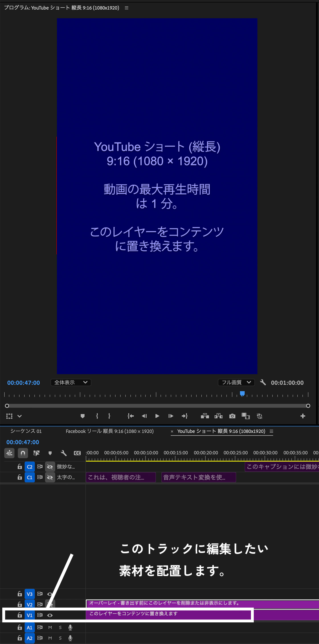The image size is (319, 644).
Task: Mute the A1 audio track
Action: (x=50, y=628)
